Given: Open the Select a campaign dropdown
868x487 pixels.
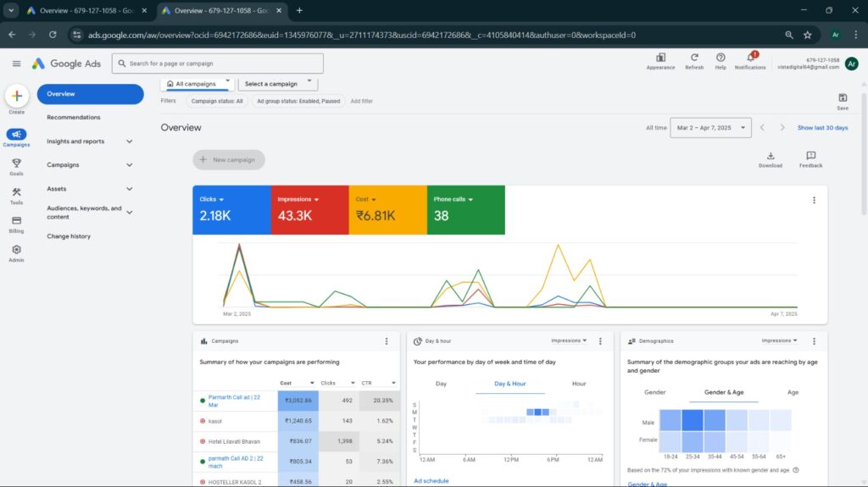Looking at the screenshot, I should [278, 84].
